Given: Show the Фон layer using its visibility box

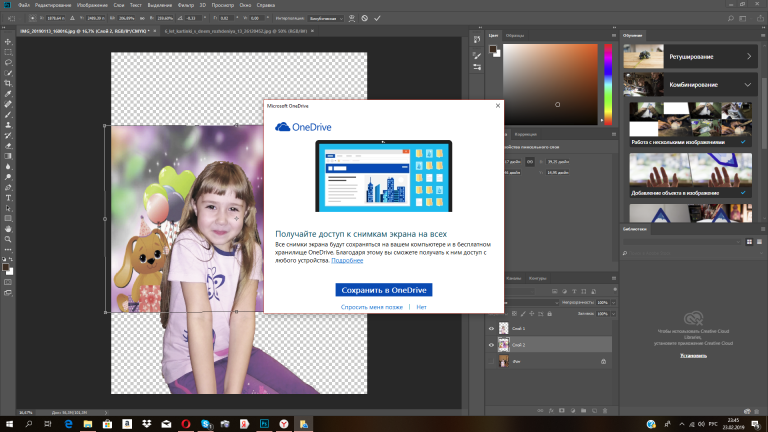Looking at the screenshot, I should tap(491, 361).
